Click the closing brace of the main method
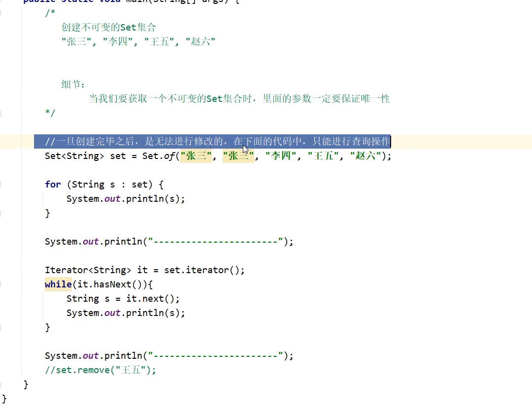Image resolution: width=532 pixels, height=407 pixels. tap(26, 384)
